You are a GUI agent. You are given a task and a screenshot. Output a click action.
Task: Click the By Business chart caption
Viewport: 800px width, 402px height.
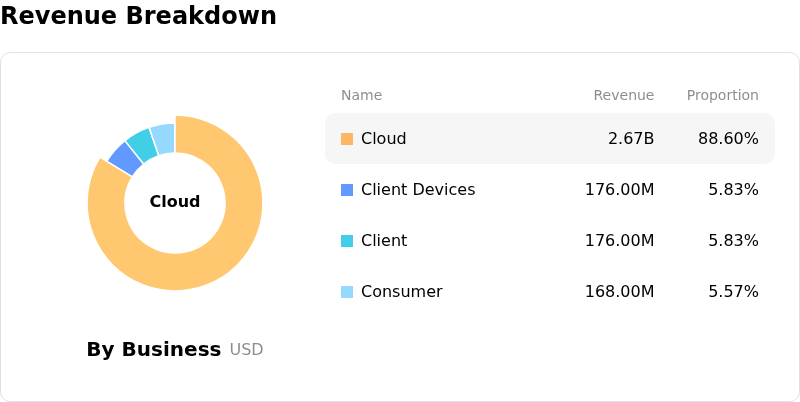(x=153, y=350)
